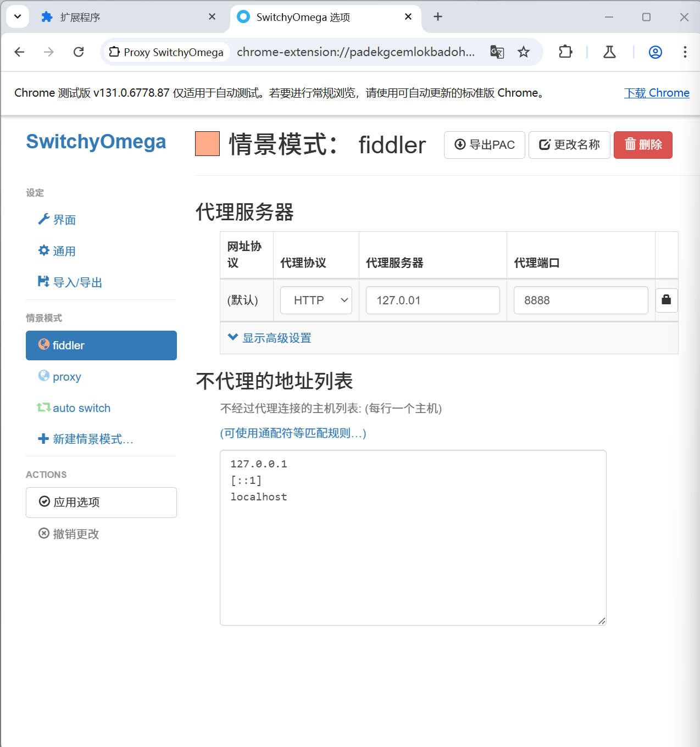The height and width of the screenshot is (747, 700).
Task: Click the SwitchyOmega logo title
Action: pos(96,142)
